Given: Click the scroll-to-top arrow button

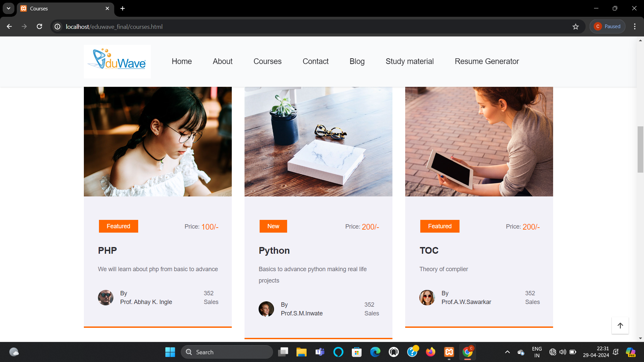Looking at the screenshot, I should pyautogui.click(x=620, y=325).
